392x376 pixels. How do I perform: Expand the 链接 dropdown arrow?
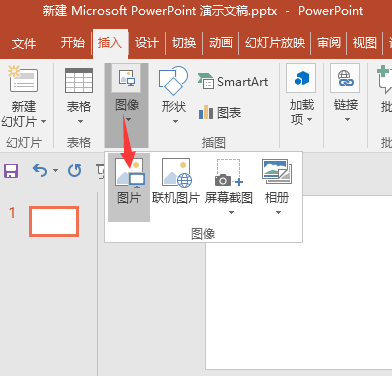coord(347,119)
